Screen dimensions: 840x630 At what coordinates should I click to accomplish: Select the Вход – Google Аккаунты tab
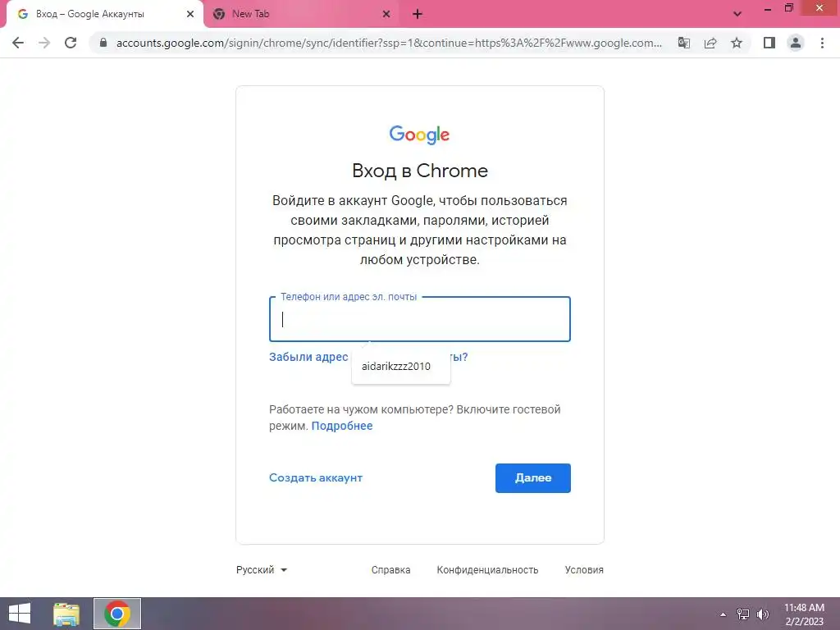pyautogui.click(x=104, y=14)
